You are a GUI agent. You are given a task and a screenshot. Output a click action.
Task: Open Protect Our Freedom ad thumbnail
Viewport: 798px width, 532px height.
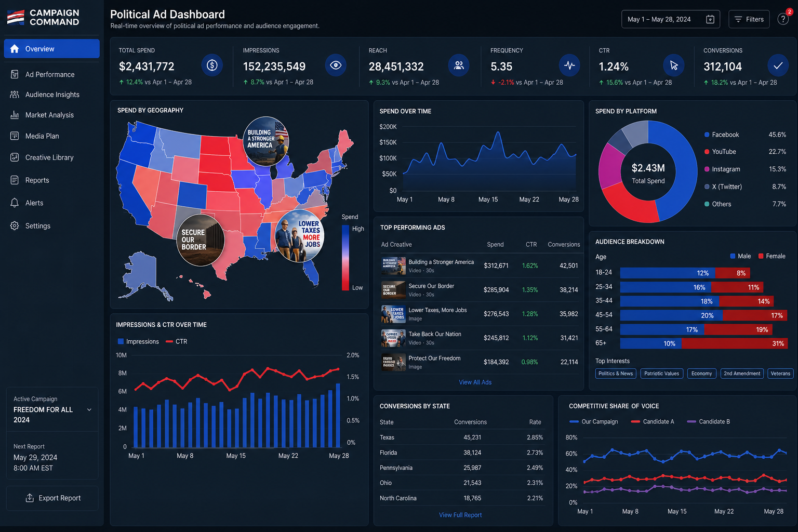pos(393,362)
